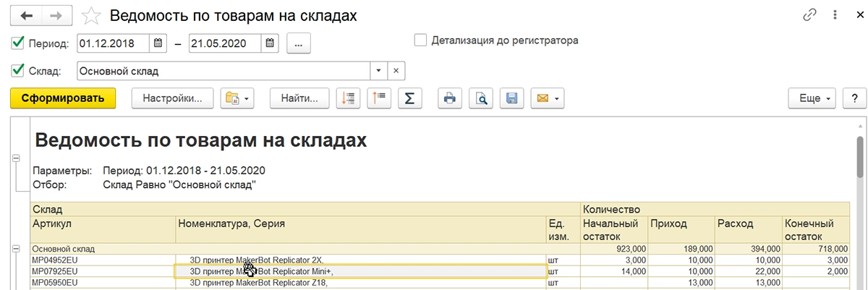Print the report with the printer icon
The height and width of the screenshot is (290, 868).
pyautogui.click(x=449, y=98)
